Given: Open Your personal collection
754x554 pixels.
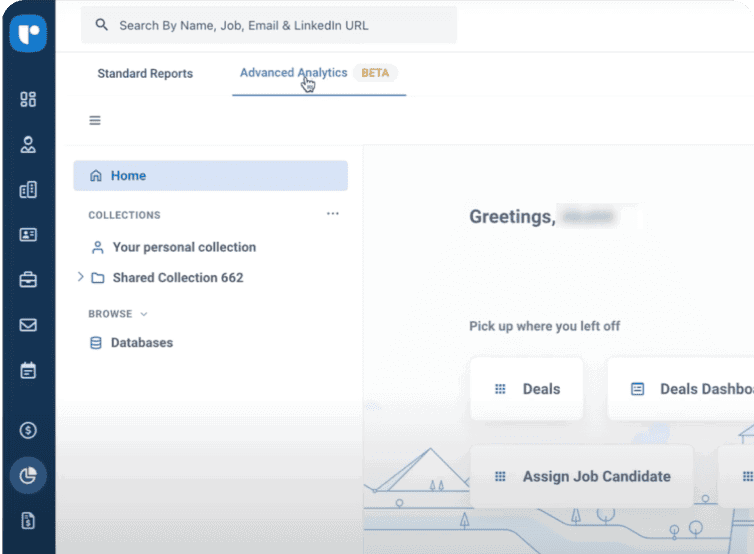Looking at the screenshot, I should [184, 247].
